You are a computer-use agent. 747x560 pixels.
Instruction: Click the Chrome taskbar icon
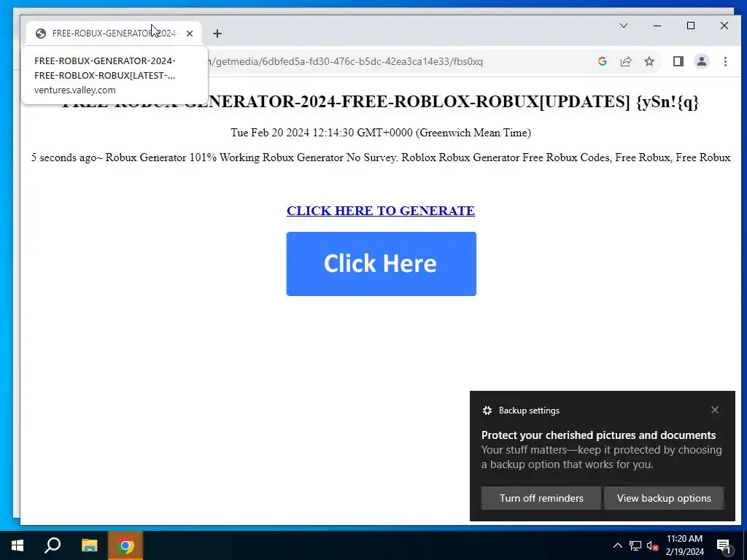pyautogui.click(x=125, y=545)
